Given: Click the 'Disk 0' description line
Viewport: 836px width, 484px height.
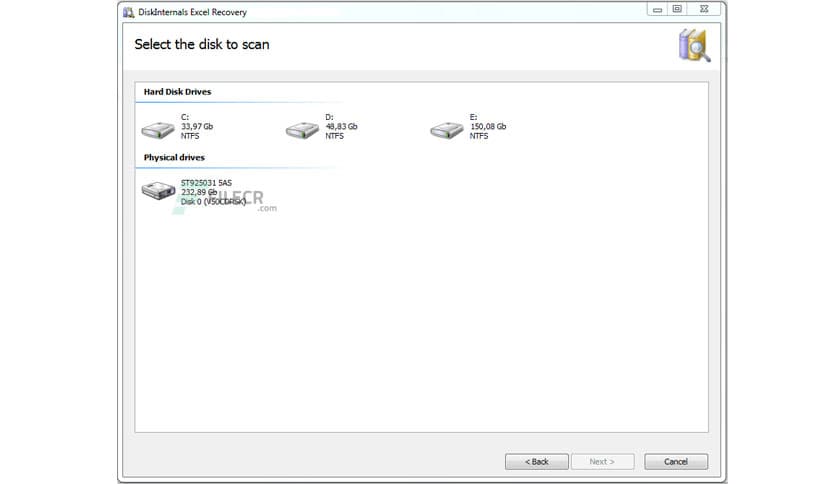Looking at the screenshot, I should click(213, 201).
